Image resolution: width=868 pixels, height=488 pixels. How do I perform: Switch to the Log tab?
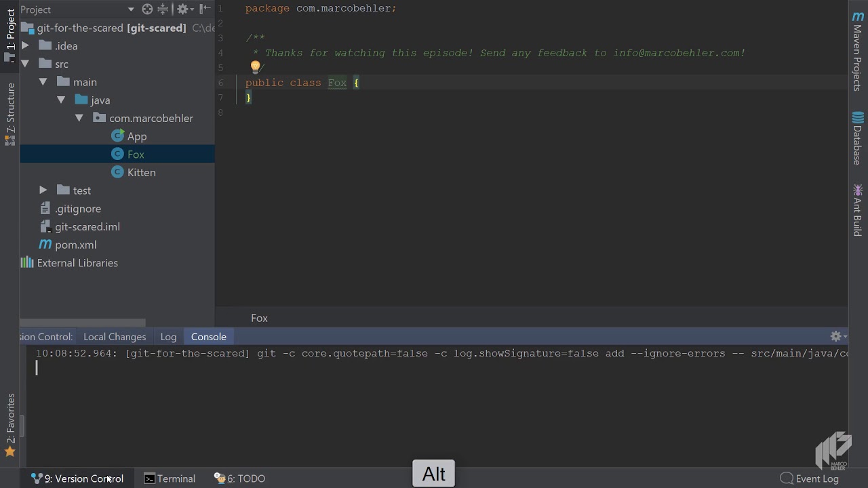coord(168,337)
